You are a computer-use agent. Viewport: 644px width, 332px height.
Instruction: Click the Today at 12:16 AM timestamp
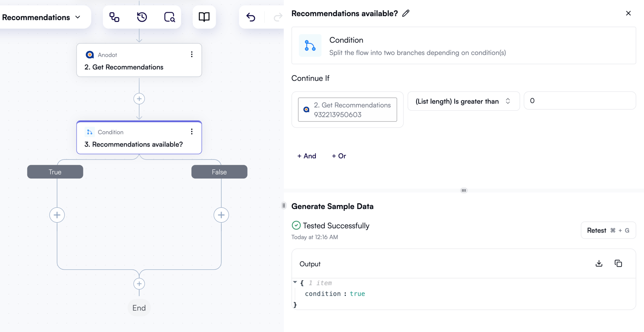[x=315, y=237]
